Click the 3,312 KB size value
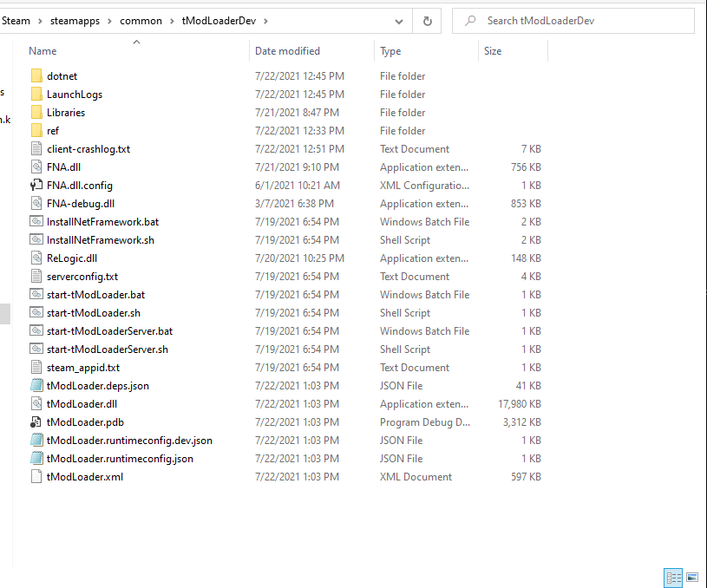 pyautogui.click(x=521, y=422)
